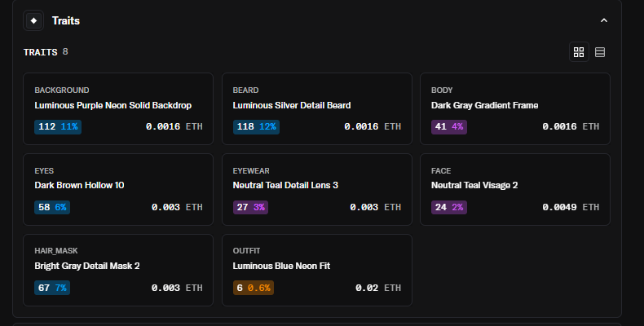This screenshot has width=644, height=326.
Task: Click the 0.0049 ETH face price
Action: click(x=571, y=207)
